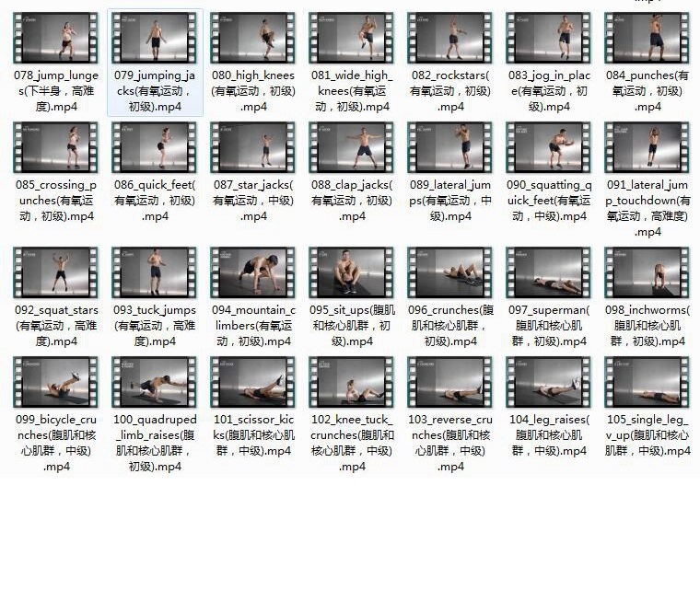Click the 105_single_leg_v_up video thumbnail
700x601 pixels.
point(647,383)
